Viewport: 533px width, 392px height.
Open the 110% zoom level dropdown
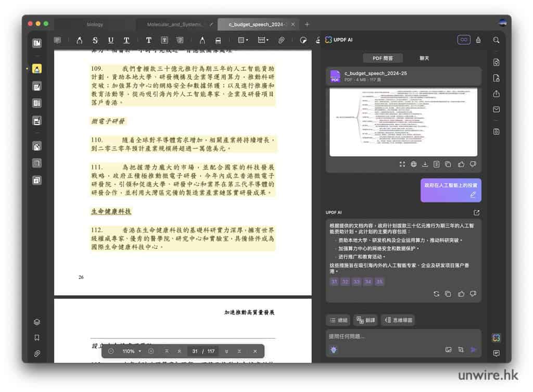tap(132, 351)
